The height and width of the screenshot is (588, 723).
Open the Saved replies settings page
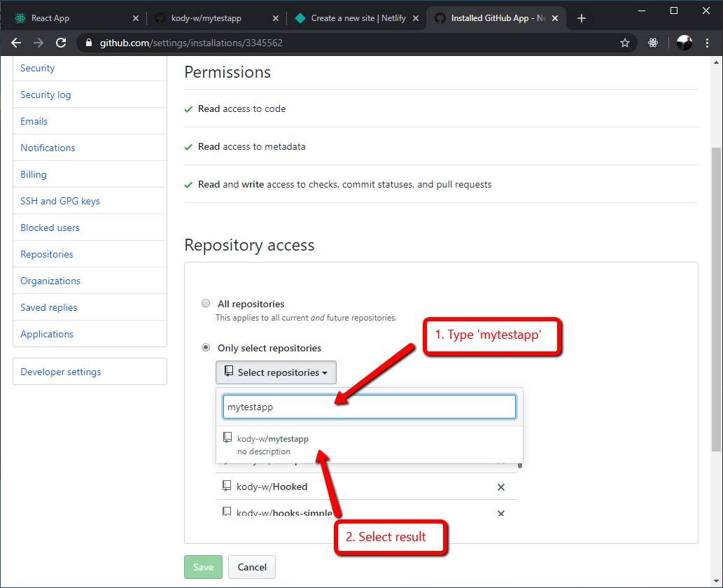(x=48, y=307)
